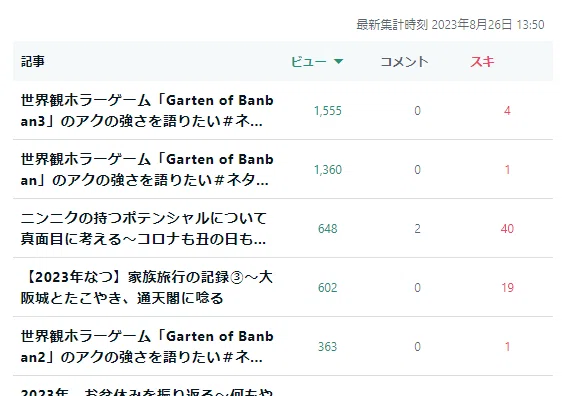Viewport: 571px width, 396px height.
Task: Open the 2023年 お盆休みを振り返る article
Action: click(146, 392)
